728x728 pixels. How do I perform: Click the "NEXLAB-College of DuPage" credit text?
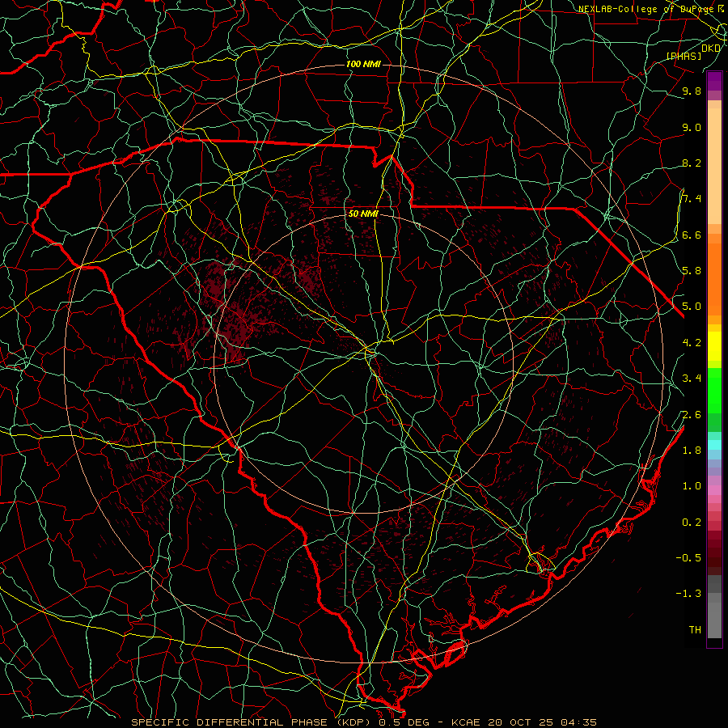[x=645, y=9]
